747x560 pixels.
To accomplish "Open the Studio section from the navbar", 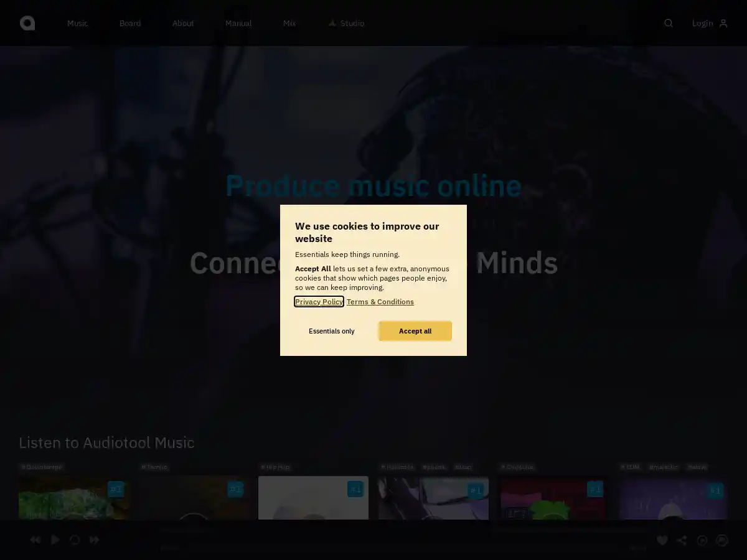I will [346, 23].
